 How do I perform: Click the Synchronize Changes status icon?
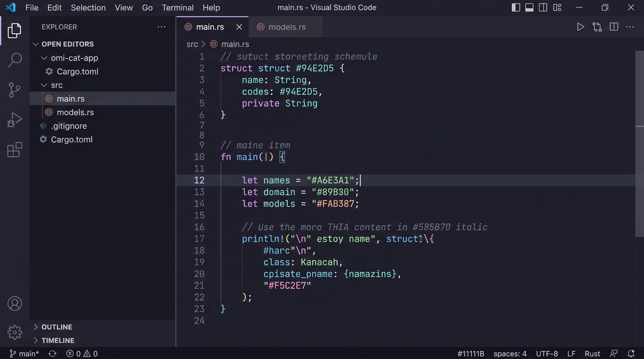coord(52,354)
